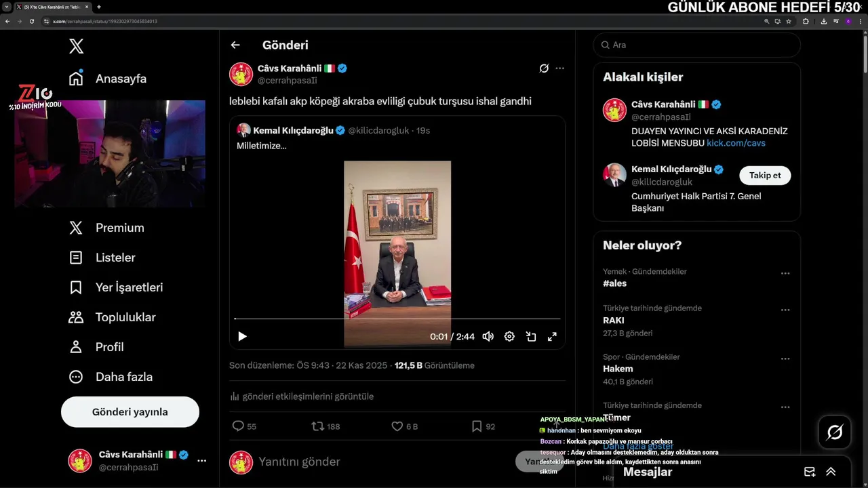Open the Profil page
Image resolution: width=868 pixels, height=488 pixels.
[x=96, y=347]
